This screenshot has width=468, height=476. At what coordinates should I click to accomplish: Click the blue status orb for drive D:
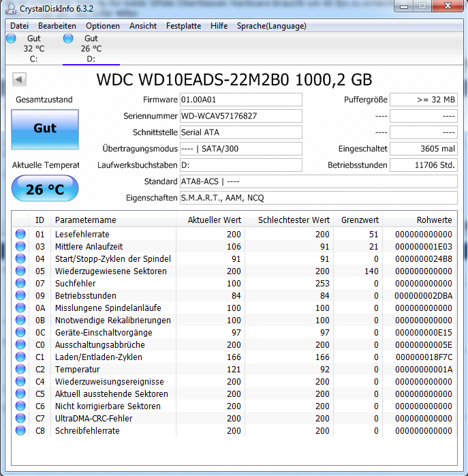point(68,39)
